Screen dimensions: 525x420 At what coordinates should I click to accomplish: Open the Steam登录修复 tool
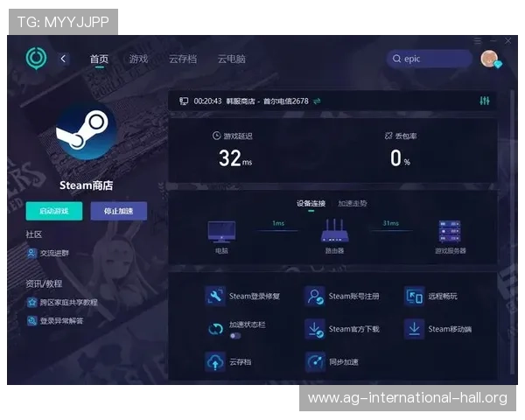pyautogui.click(x=242, y=297)
